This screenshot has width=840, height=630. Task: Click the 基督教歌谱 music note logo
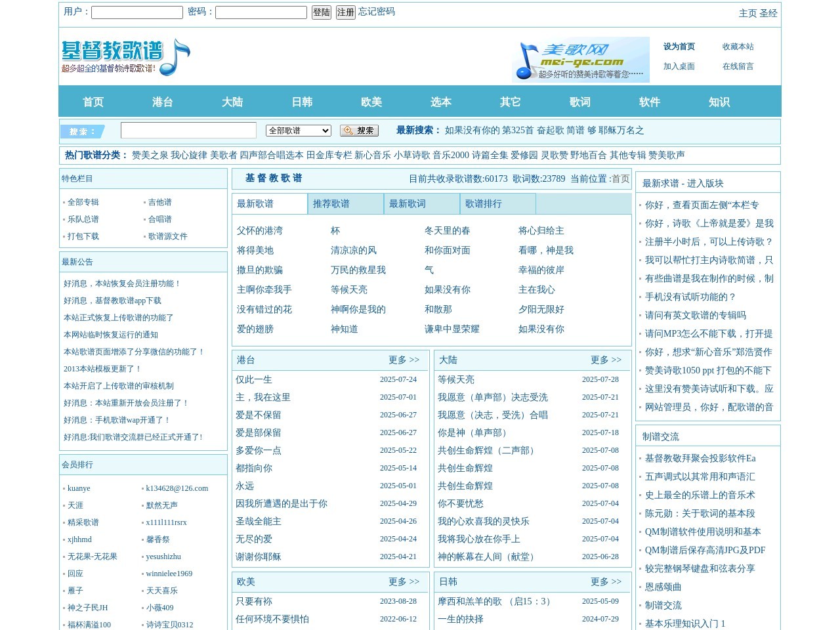point(125,57)
